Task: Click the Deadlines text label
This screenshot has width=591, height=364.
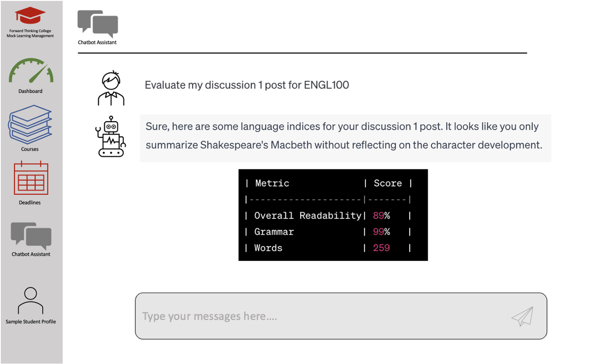Action: [x=30, y=203]
